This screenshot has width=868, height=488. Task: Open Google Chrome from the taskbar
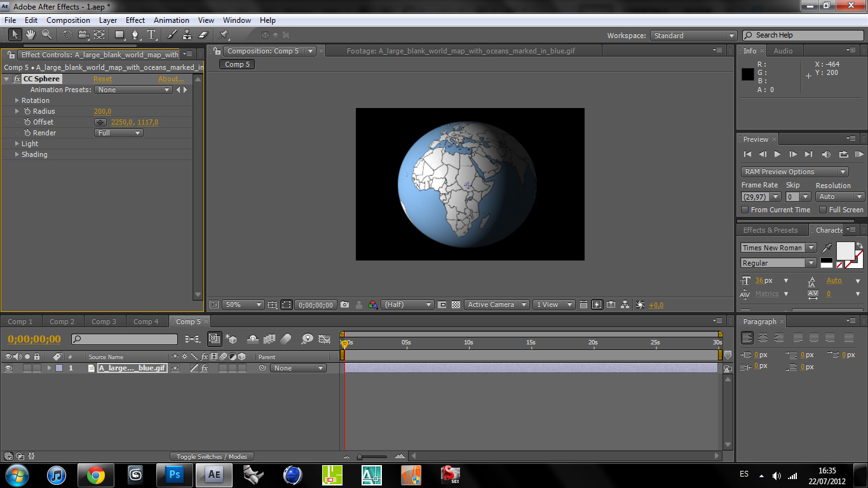coord(96,474)
